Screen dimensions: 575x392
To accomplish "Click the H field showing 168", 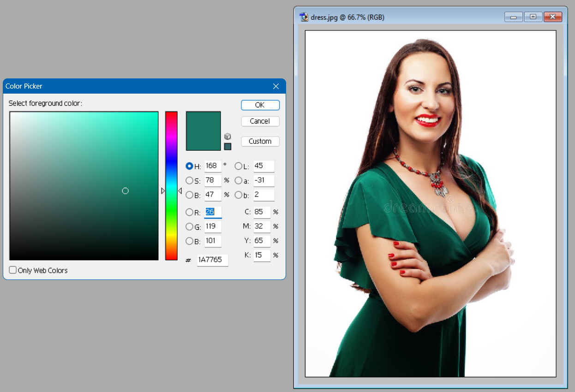I will (x=213, y=166).
